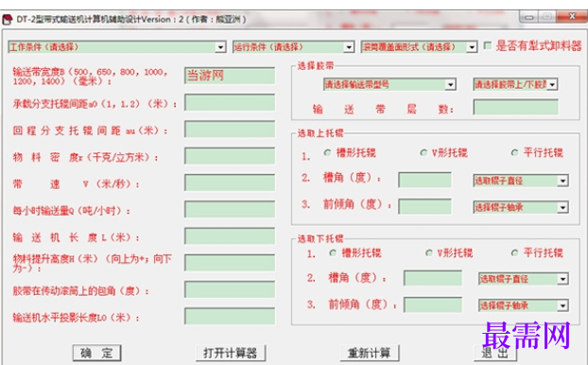
Task: Click the 回程分支托辊间距au input field
Action: click(x=230, y=130)
